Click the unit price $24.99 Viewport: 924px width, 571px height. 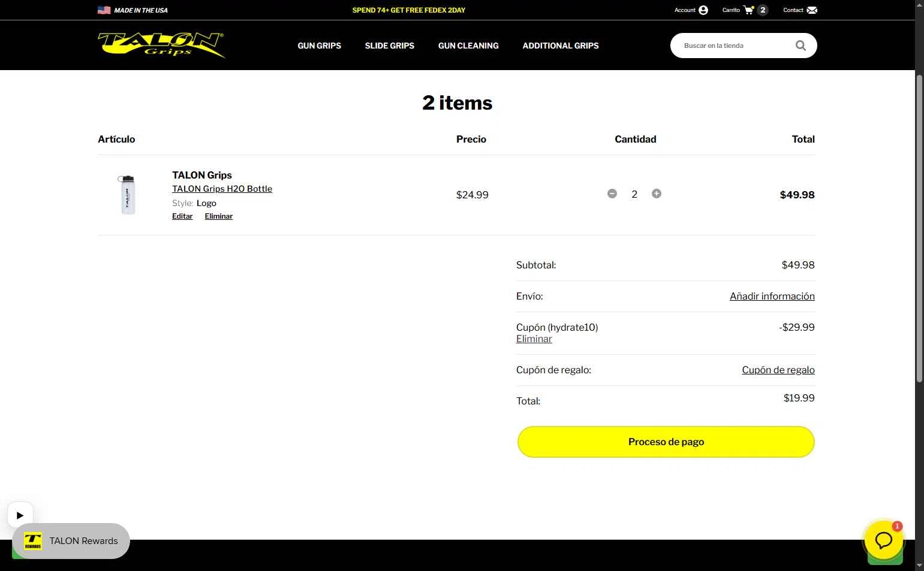coord(472,195)
